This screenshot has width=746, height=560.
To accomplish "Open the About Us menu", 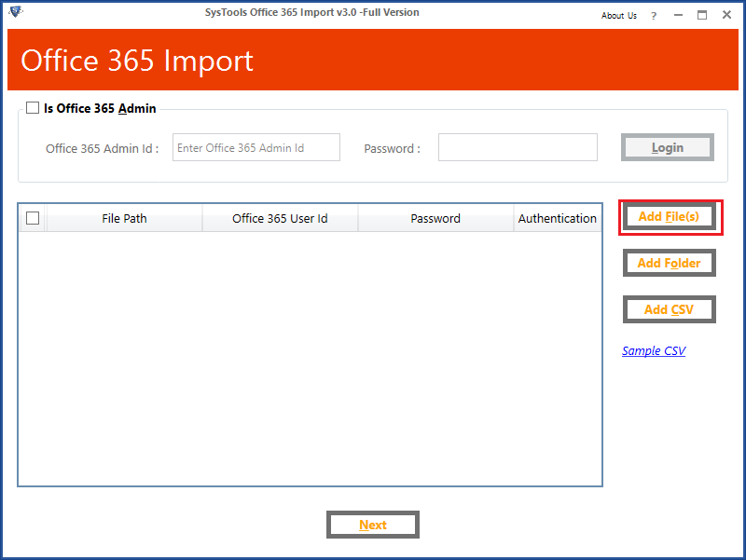I will click(x=619, y=16).
